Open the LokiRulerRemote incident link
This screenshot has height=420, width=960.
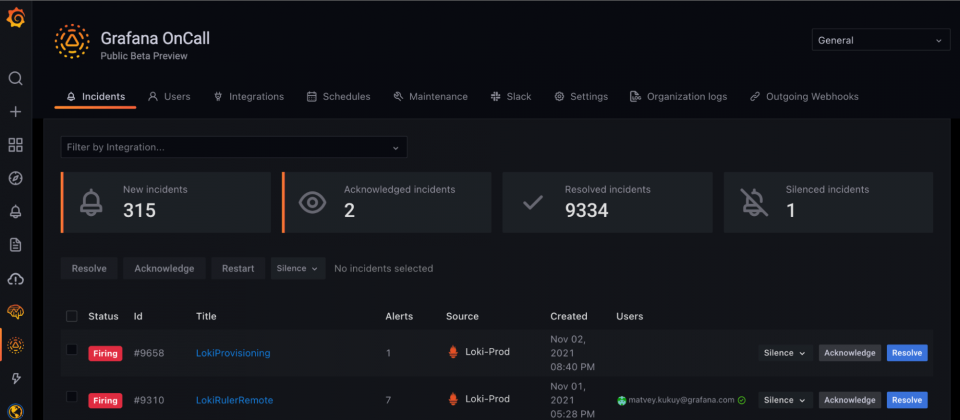pos(234,400)
